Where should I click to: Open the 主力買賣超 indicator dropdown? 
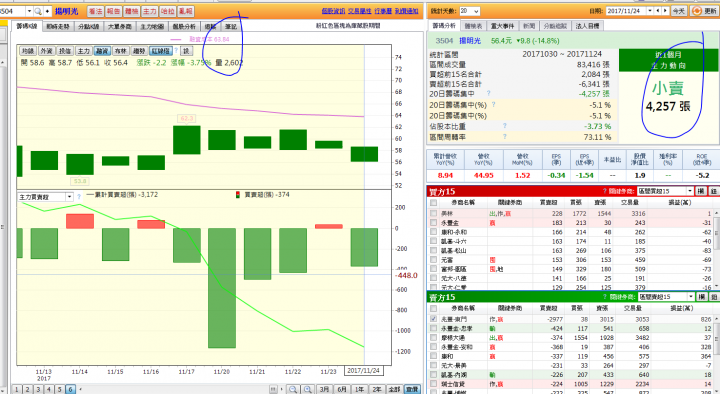pos(69,197)
